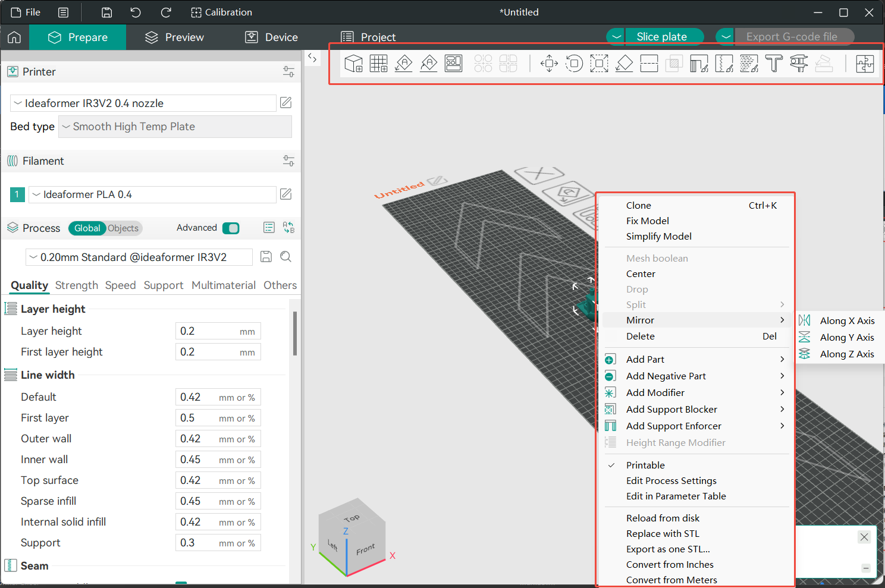
Task: Click the Add model cube icon
Action: click(354, 63)
